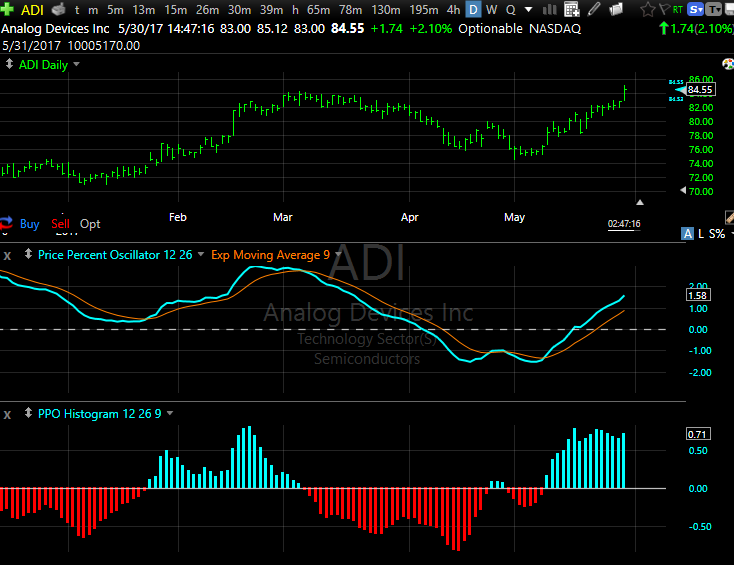The width and height of the screenshot is (734, 565).
Task: Select the 5m timeframe
Action: point(115,10)
